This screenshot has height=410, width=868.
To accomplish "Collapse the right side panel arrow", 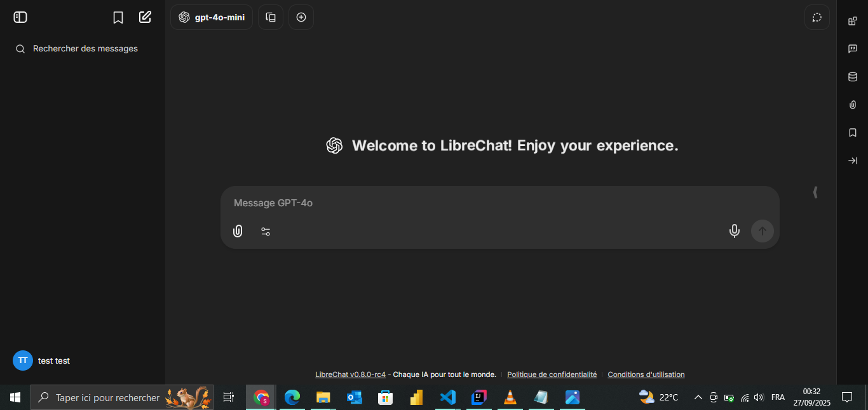I will point(853,161).
